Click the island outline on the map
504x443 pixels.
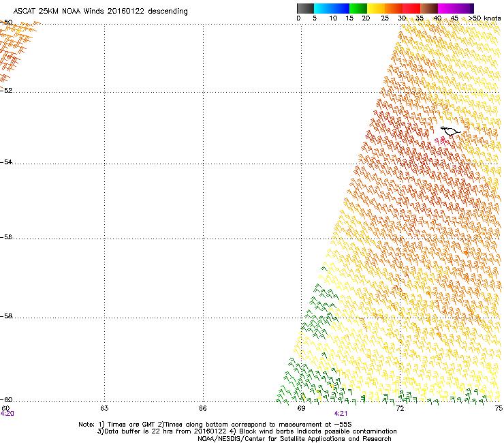tap(451, 131)
